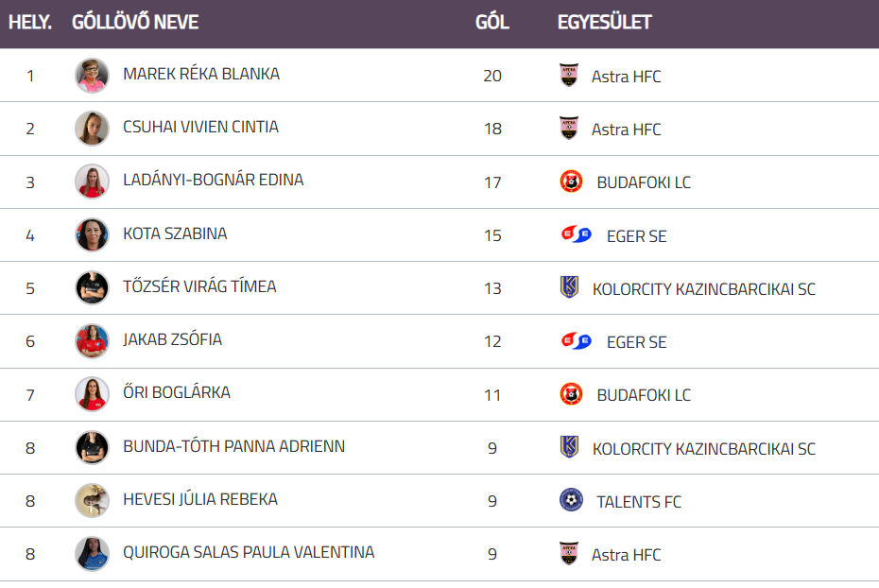879x588 pixels.
Task: Select Quiroga Salas Paula Valentina's name
Action: point(249,552)
